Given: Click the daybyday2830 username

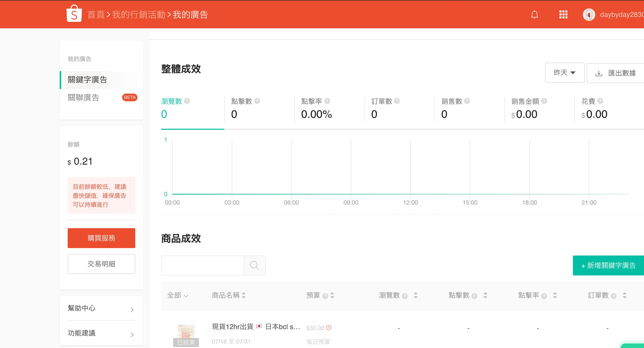Looking at the screenshot, I should [x=622, y=14].
